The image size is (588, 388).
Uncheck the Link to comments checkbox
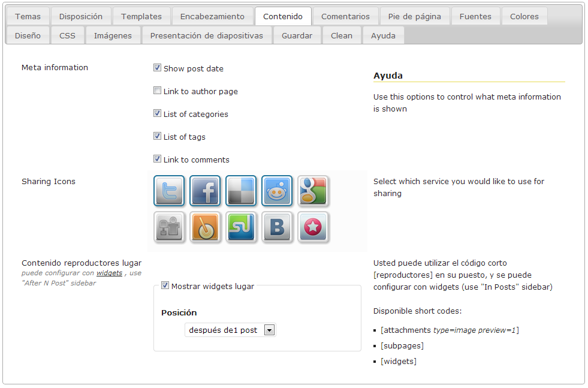(158, 159)
